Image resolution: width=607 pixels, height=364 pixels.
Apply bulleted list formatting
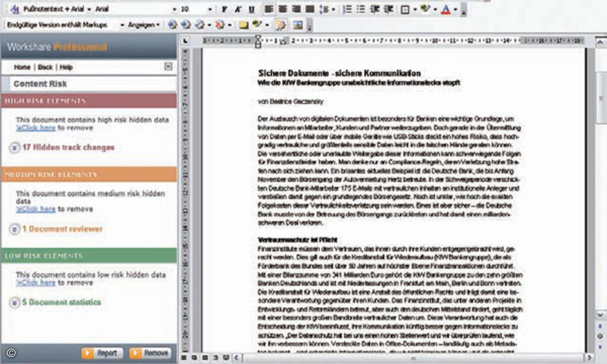click(x=361, y=9)
